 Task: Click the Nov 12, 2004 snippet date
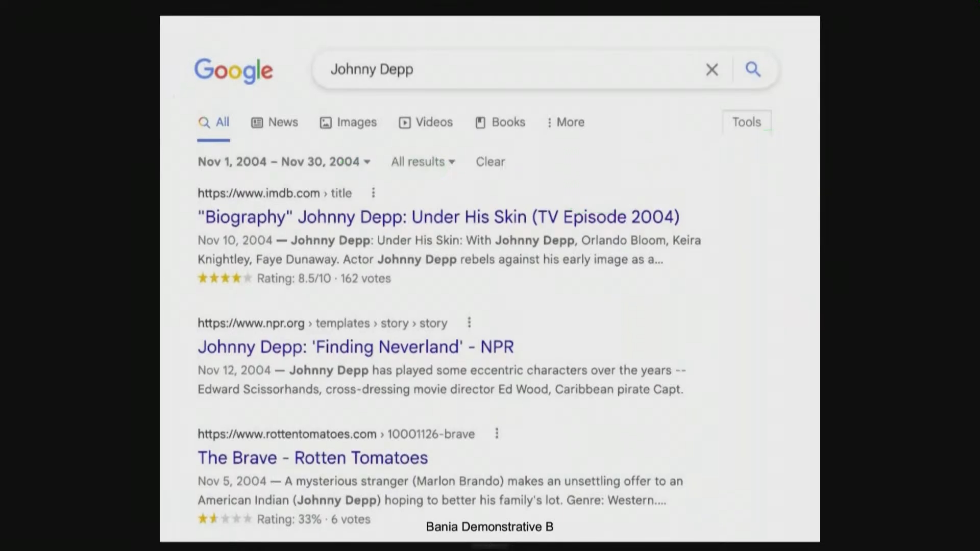coord(234,370)
